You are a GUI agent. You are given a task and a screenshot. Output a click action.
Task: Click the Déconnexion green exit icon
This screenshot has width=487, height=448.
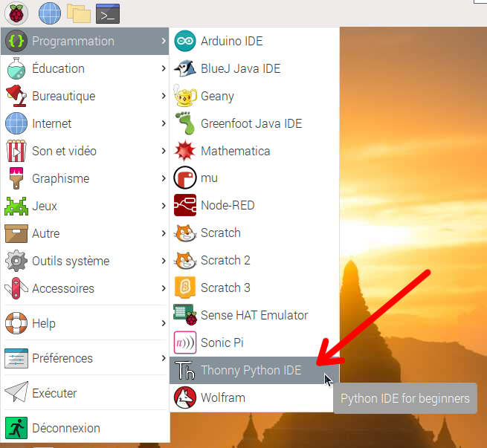[x=16, y=428]
